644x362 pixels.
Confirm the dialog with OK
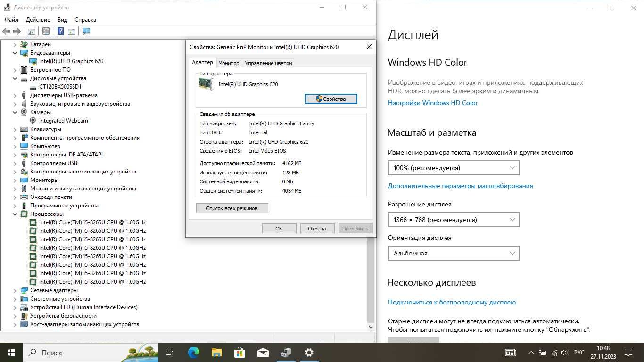(279, 229)
